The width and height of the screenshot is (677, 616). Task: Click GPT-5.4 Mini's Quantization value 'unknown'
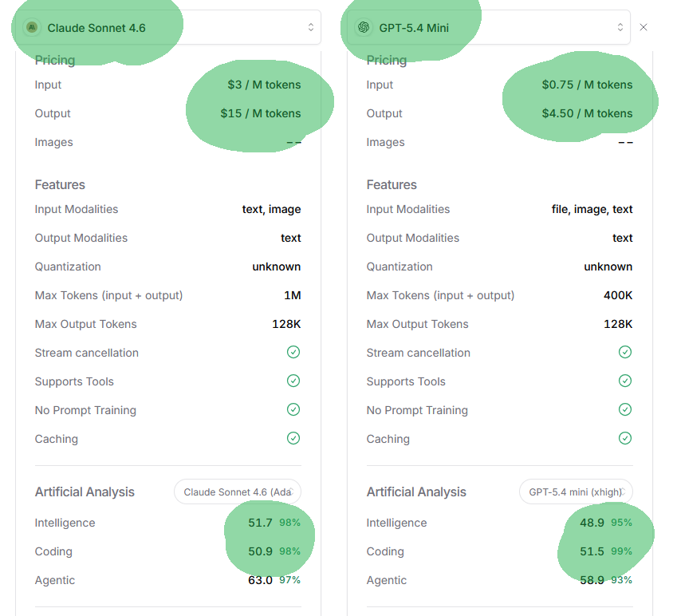pos(608,267)
